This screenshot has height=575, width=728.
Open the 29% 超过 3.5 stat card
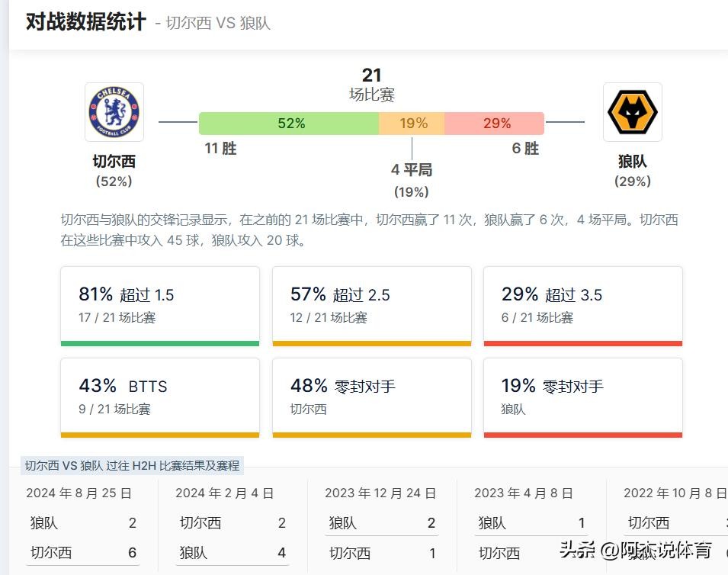(x=582, y=305)
